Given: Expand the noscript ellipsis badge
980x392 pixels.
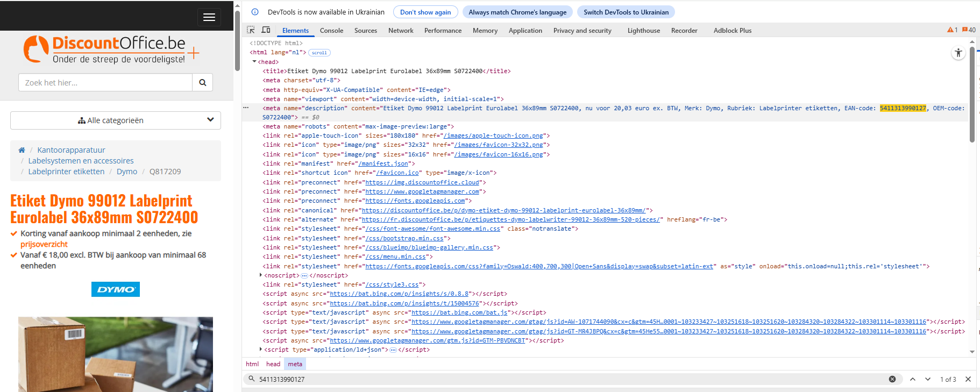Looking at the screenshot, I should [x=304, y=275].
